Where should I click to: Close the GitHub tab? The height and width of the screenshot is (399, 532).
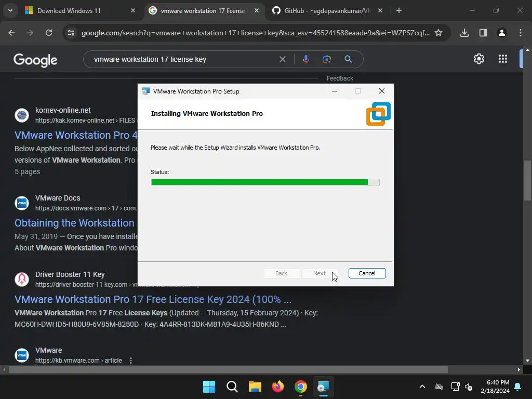coord(380,10)
